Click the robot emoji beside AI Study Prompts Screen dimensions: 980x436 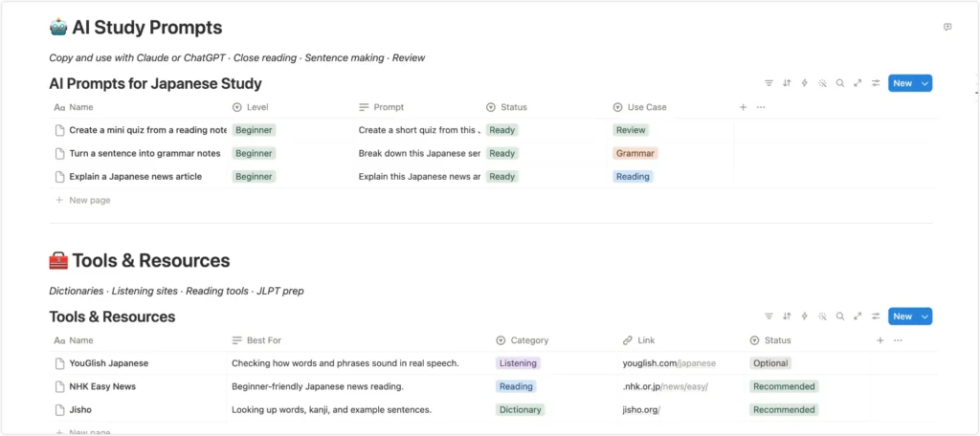[x=58, y=28]
